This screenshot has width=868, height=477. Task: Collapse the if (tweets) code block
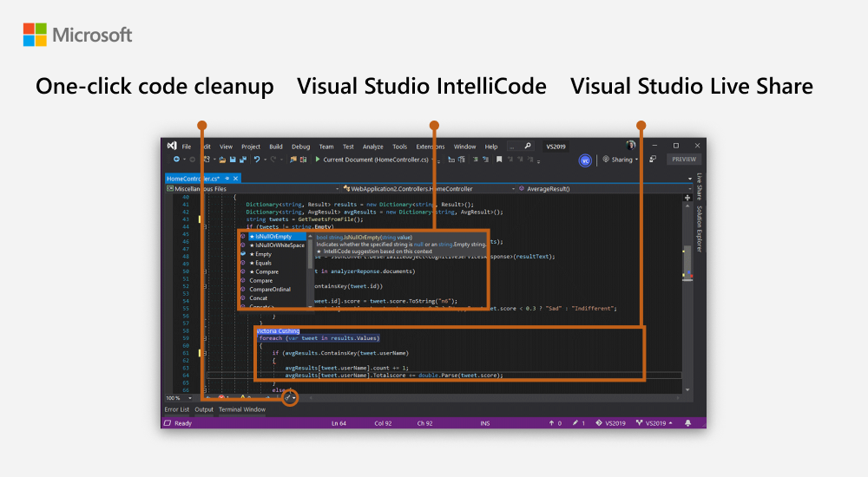tap(204, 225)
